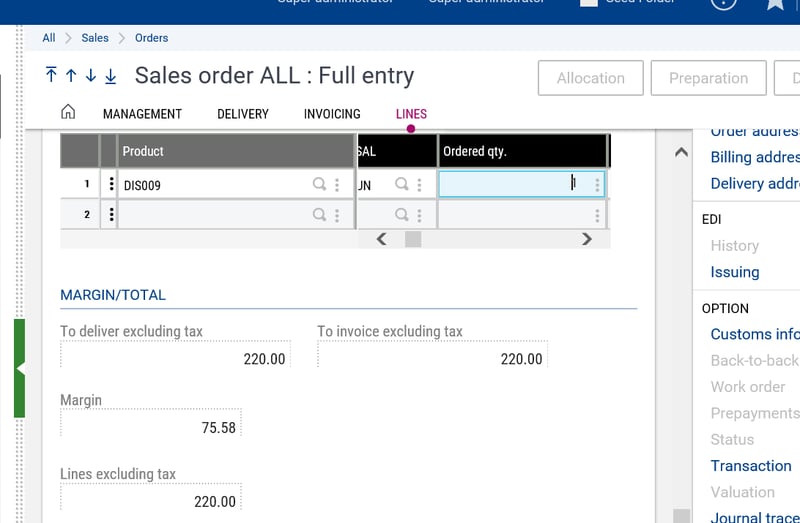Switch to the Invoicing tab
This screenshot has height=523, width=800.
tap(332, 114)
